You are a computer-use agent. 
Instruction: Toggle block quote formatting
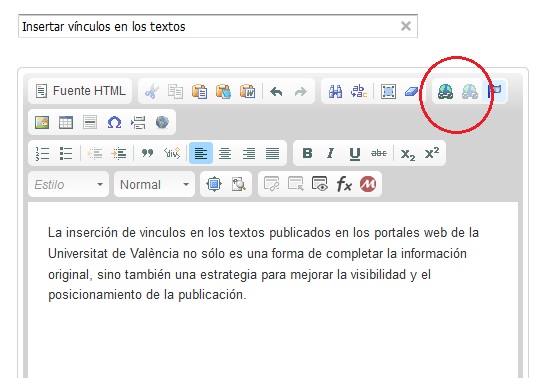[147, 153]
